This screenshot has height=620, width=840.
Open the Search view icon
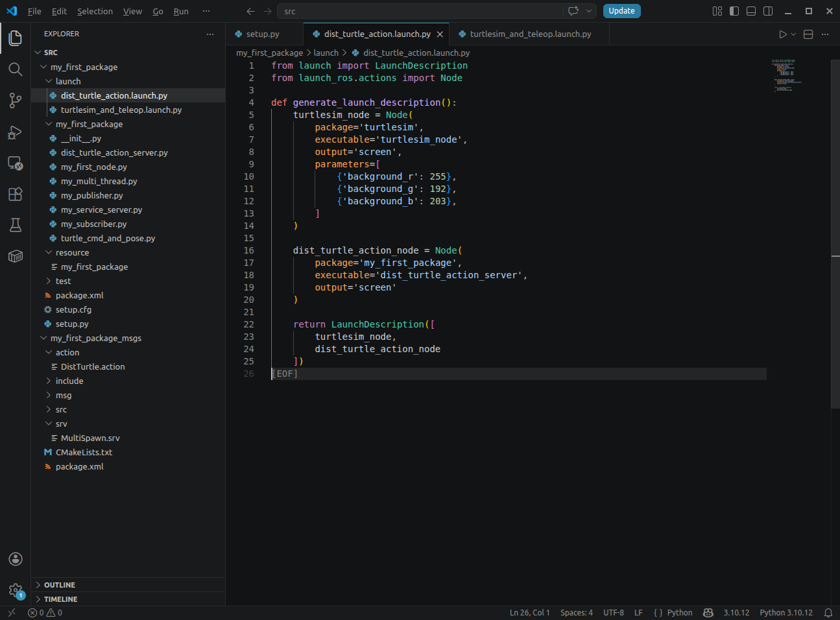[x=16, y=69]
